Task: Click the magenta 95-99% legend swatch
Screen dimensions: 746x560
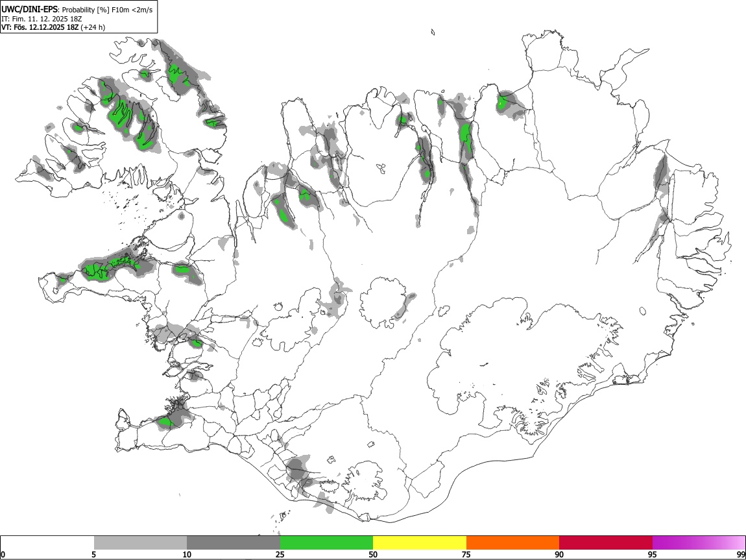Action: tap(699, 543)
